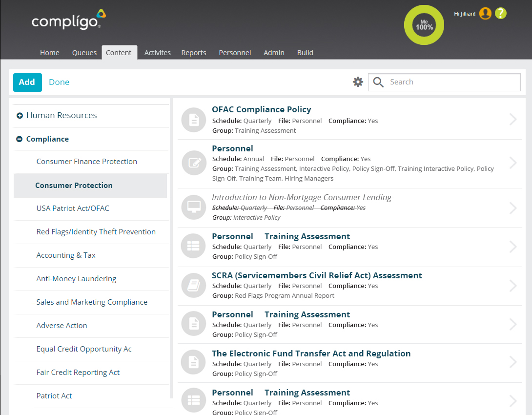Viewport: 532px width, 415px height.
Task: Click the settings gear icon beside search
Action: click(x=358, y=82)
